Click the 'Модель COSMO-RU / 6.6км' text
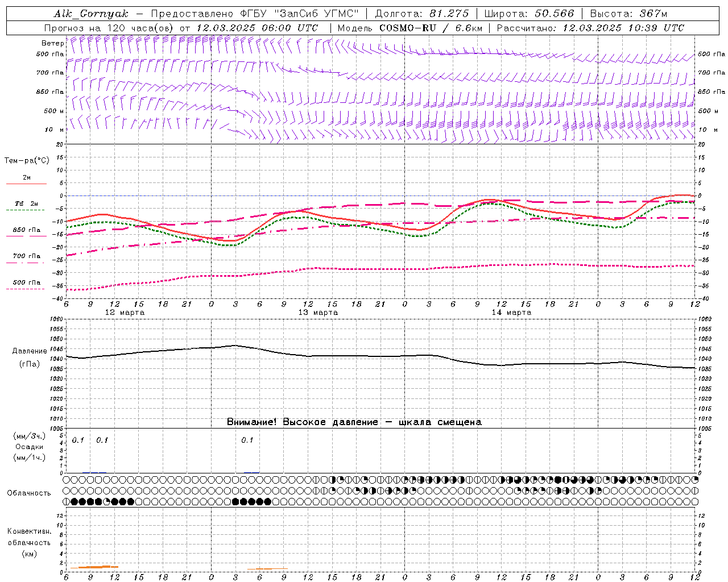Image resolution: width=728 pixels, height=582 pixels. 409,28
